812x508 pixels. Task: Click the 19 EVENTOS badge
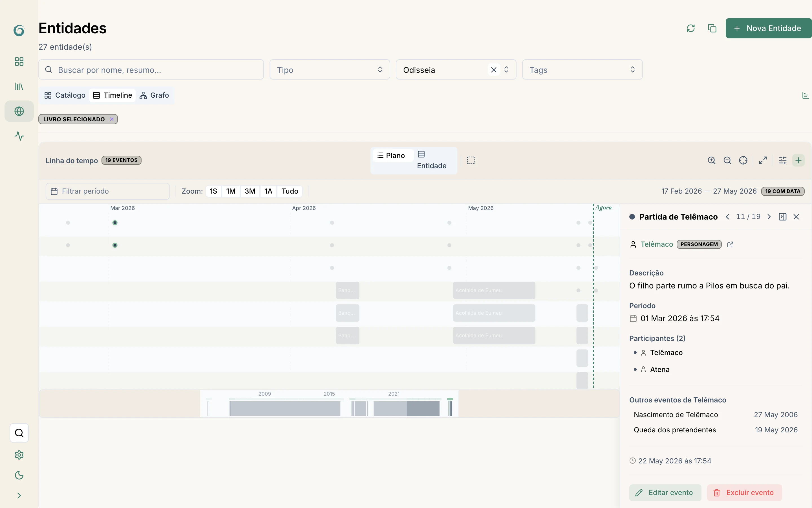click(x=122, y=160)
